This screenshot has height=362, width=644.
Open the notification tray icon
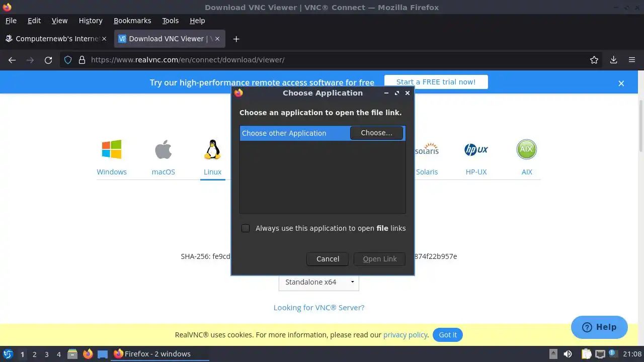coord(613,354)
